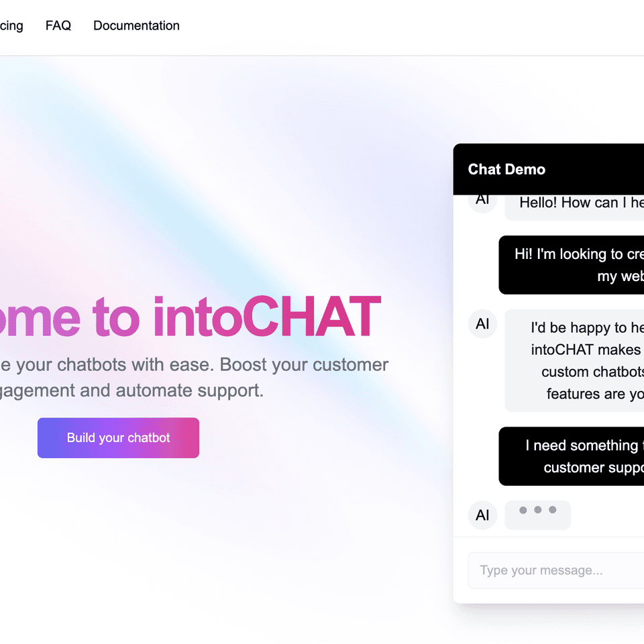This screenshot has height=644, width=644.
Task: Click the 'Hi! I'm looking to' user message
Action: [572, 265]
